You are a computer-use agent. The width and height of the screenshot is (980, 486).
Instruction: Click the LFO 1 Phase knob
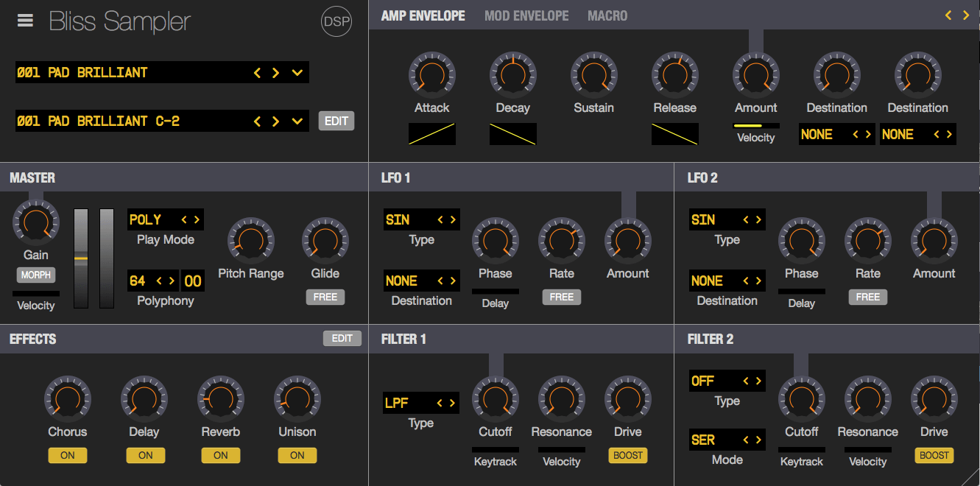[x=496, y=240]
